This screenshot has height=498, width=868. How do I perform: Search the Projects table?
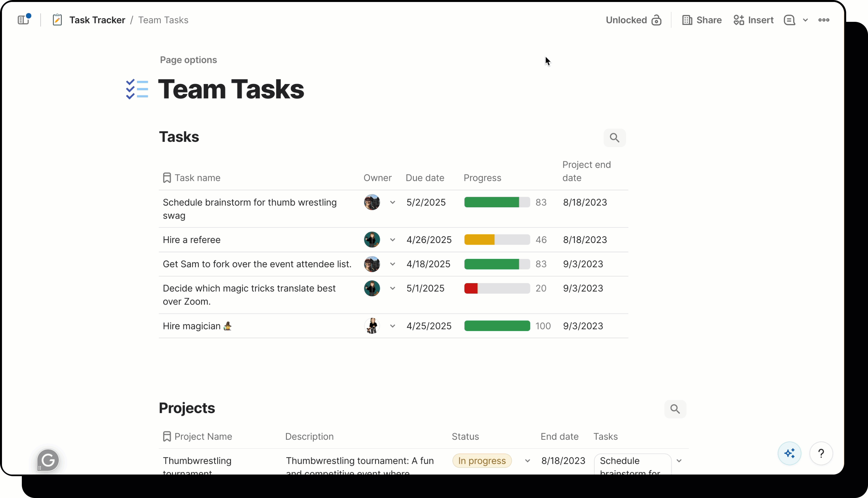pyautogui.click(x=675, y=409)
